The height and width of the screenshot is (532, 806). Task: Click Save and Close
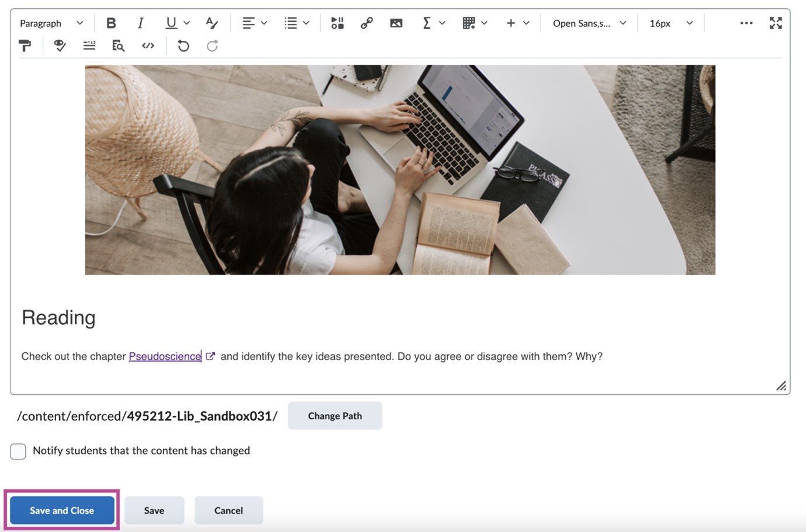pyautogui.click(x=62, y=510)
